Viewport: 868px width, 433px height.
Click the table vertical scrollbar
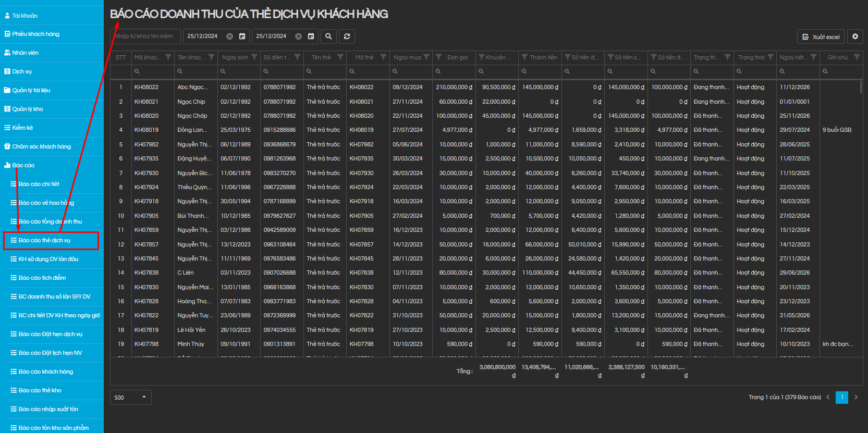tap(860, 88)
